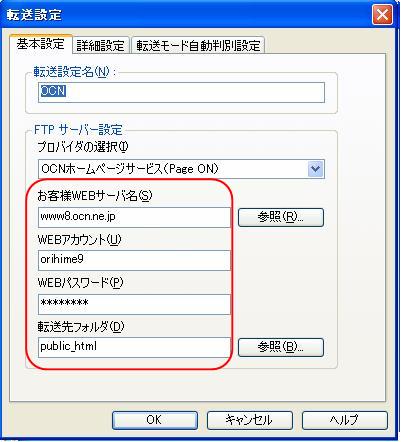
Task: Click the お客様WEBサーバ名(S) label
Action: (95, 196)
